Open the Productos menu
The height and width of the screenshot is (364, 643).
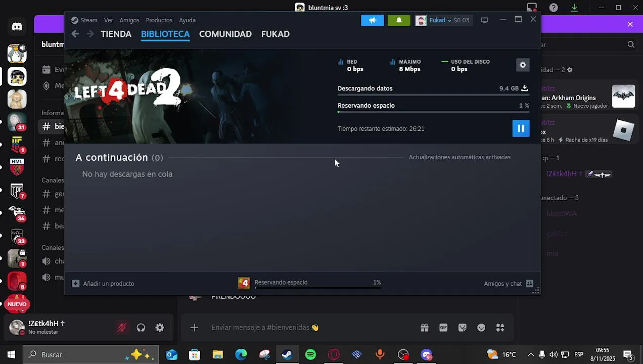[x=159, y=20]
